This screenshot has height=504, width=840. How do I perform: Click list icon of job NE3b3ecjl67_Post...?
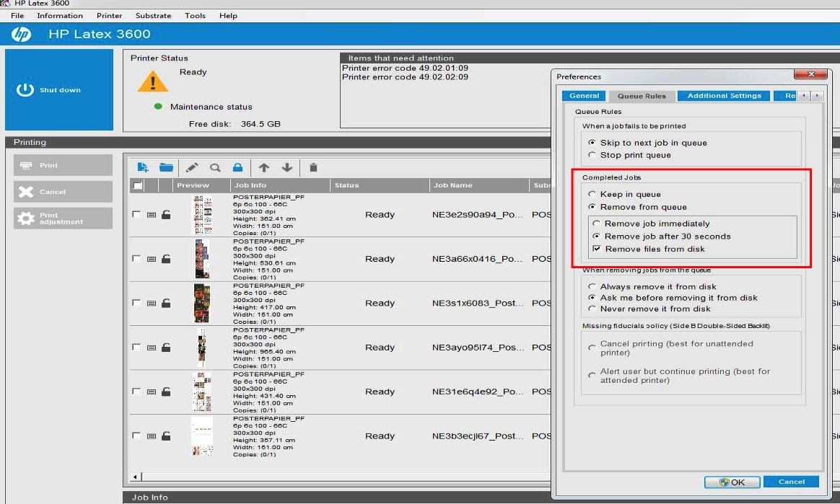152,437
